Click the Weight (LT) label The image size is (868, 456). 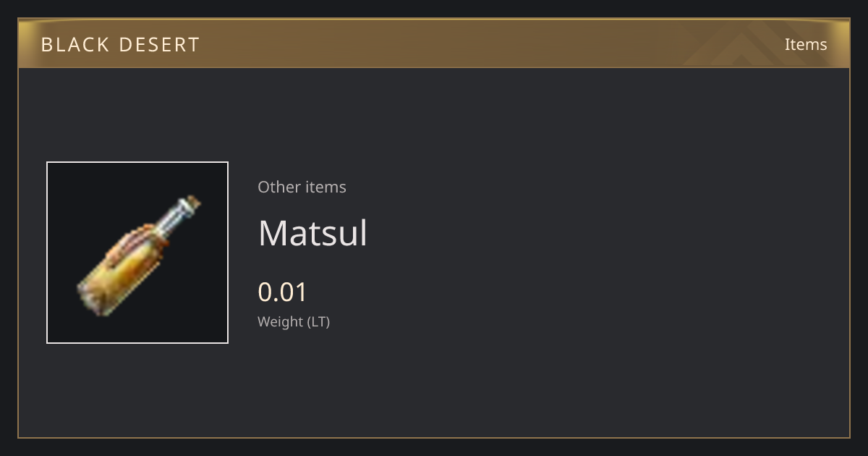tap(294, 321)
